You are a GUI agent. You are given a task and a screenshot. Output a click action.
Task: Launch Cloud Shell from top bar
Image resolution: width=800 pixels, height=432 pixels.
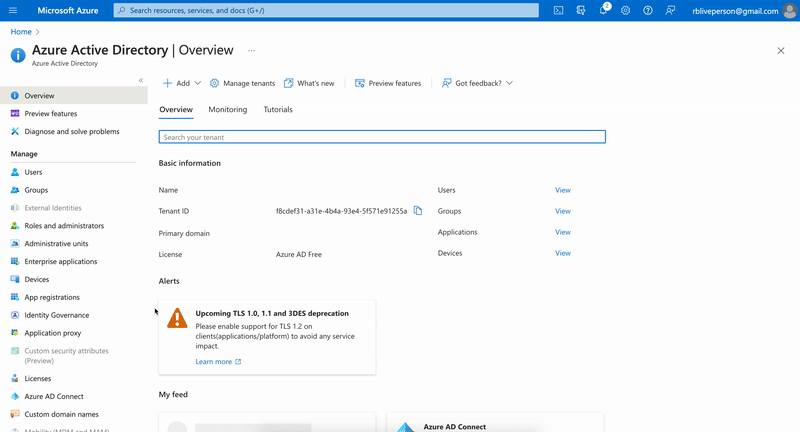click(559, 10)
